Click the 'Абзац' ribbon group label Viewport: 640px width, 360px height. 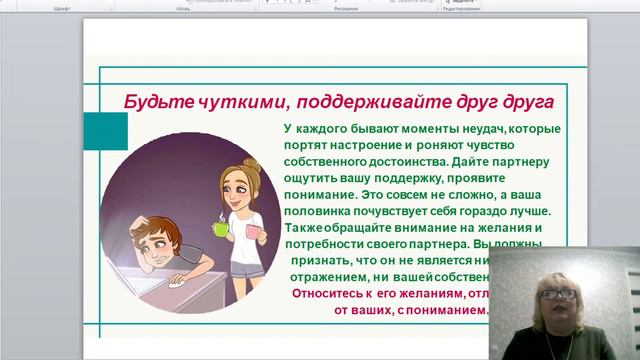pyautogui.click(x=183, y=9)
